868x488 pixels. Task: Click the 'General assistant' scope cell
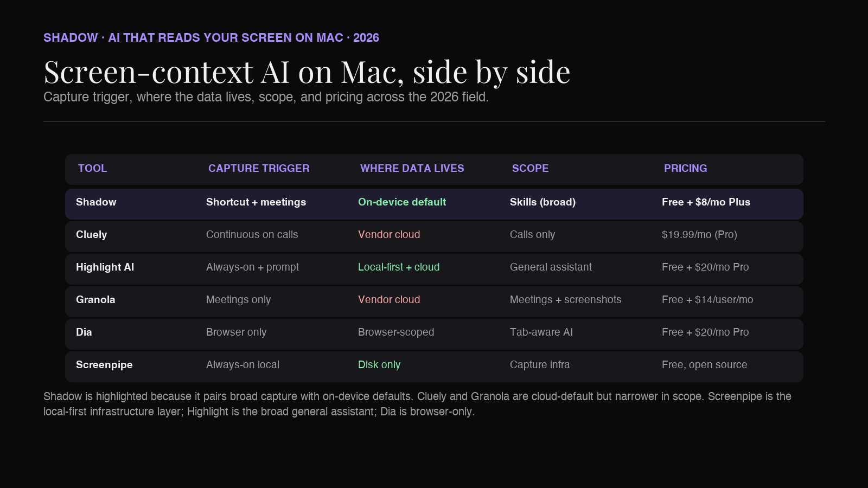click(551, 267)
